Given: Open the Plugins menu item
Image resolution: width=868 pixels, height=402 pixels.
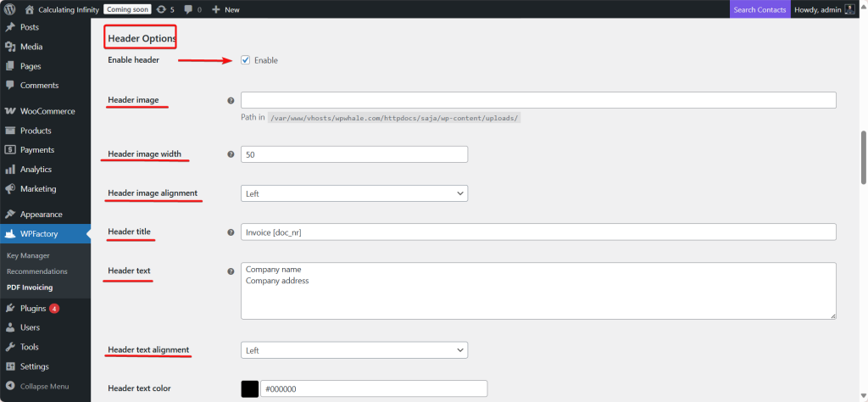Looking at the screenshot, I should coord(32,308).
